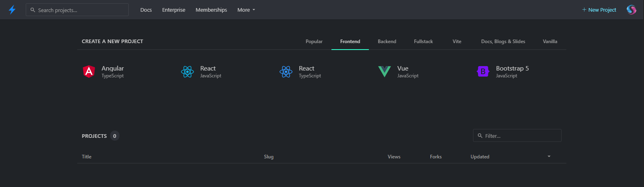Choose the React JavaScript template icon

tap(187, 72)
